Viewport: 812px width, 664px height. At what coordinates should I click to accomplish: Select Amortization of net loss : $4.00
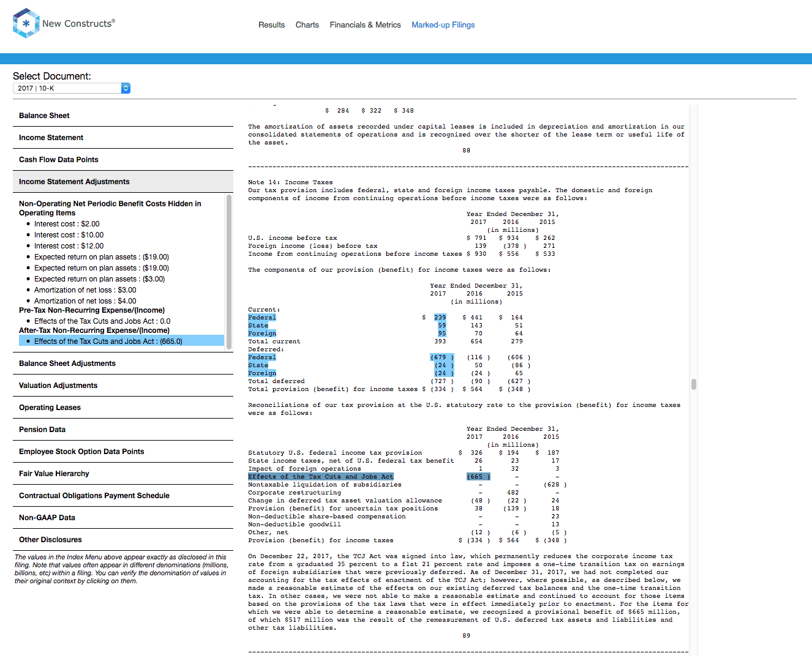pos(85,301)
